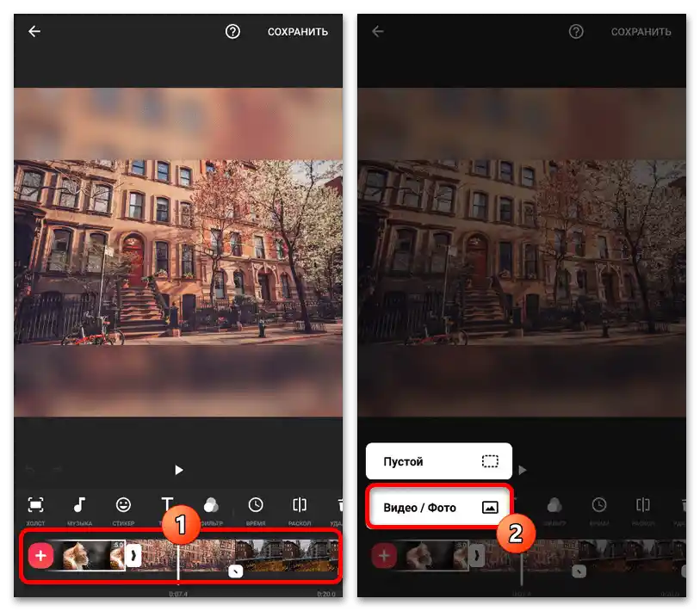Choose the Видео / Фото option in the popup

coord(439,508)
